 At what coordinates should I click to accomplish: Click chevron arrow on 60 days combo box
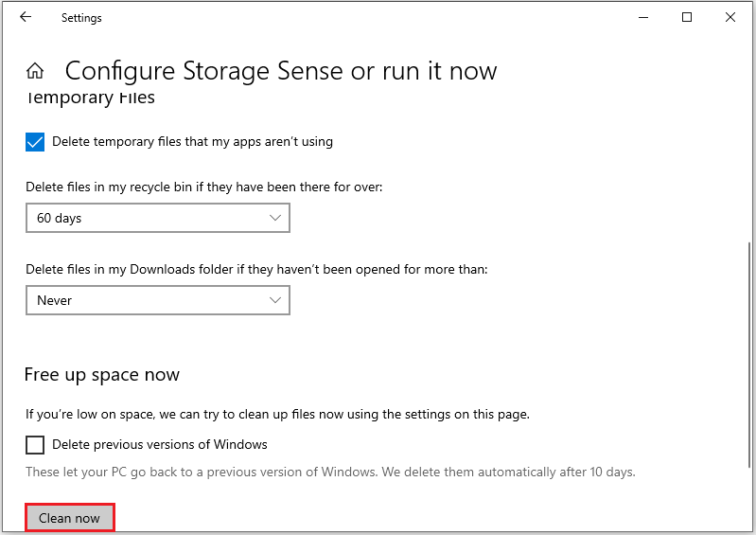point(275,218)
